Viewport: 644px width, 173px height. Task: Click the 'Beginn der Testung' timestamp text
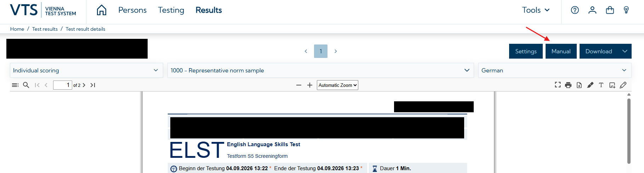[223, 168]
